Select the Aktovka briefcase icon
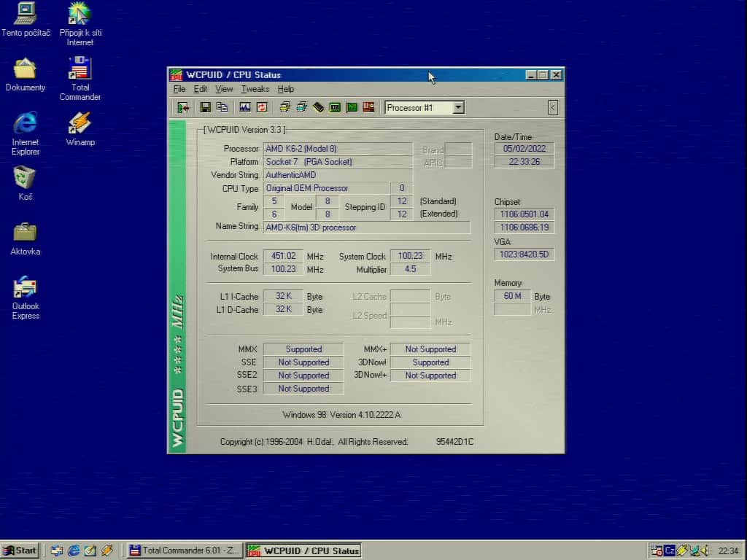Viewport: 747px width, 560px height. (26, 238)
